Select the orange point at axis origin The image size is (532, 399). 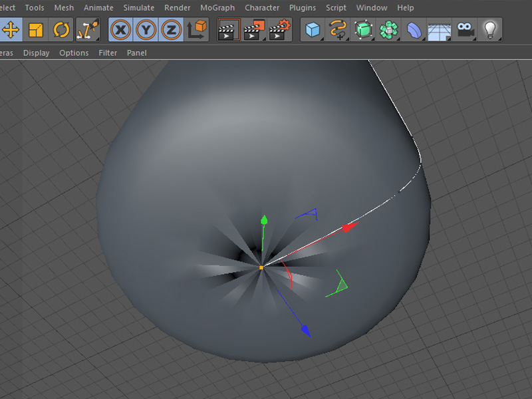tap(261, 268)
